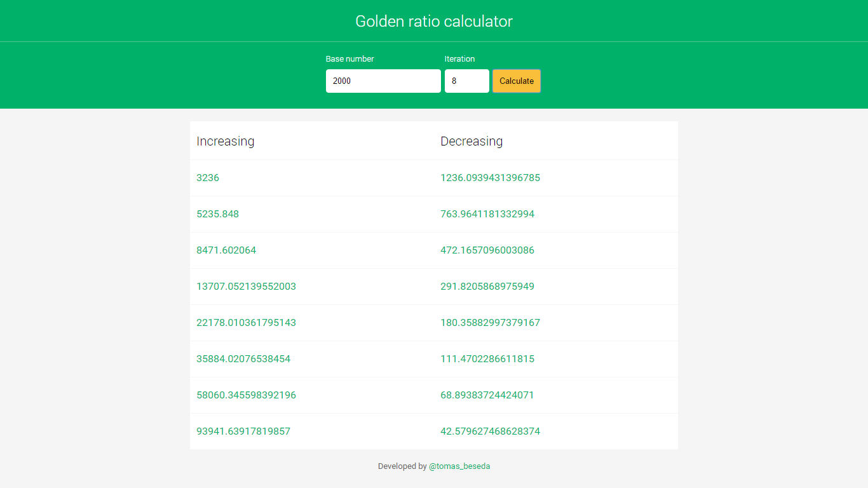
Task: Click the value 13707.052139552003
Action: (247, 287)
